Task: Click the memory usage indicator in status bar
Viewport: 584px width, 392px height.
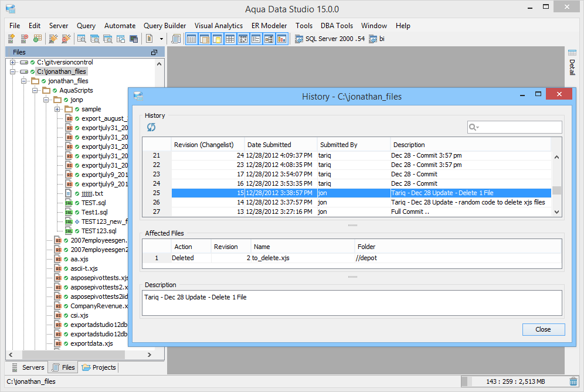Action: [514, 381]
